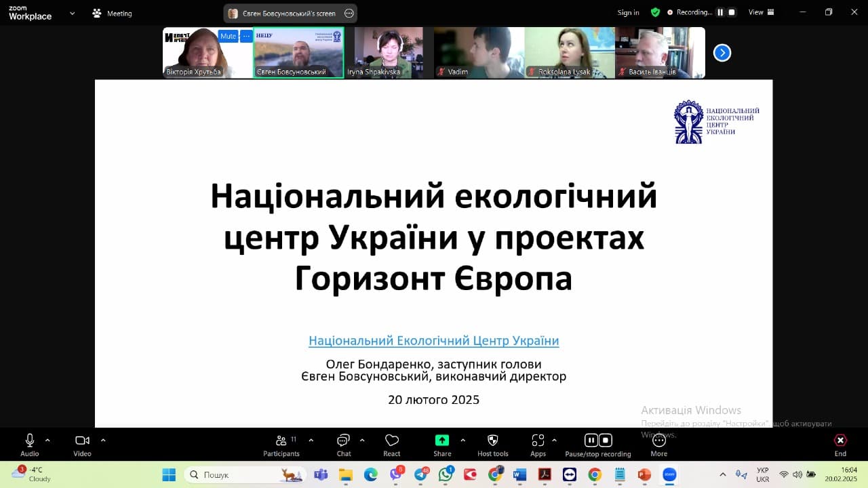The image size is (868, 488).
Task: Click the End meeting icon
Action: pyautogui.click(x=840, y=441)
